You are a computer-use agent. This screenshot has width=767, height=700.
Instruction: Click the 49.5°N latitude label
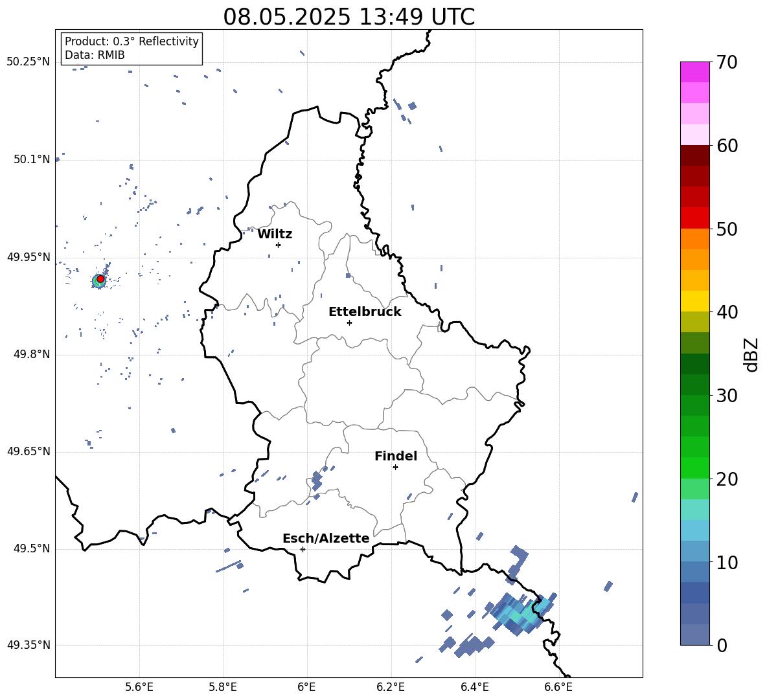pyautogui.click(x=32, y=548)
